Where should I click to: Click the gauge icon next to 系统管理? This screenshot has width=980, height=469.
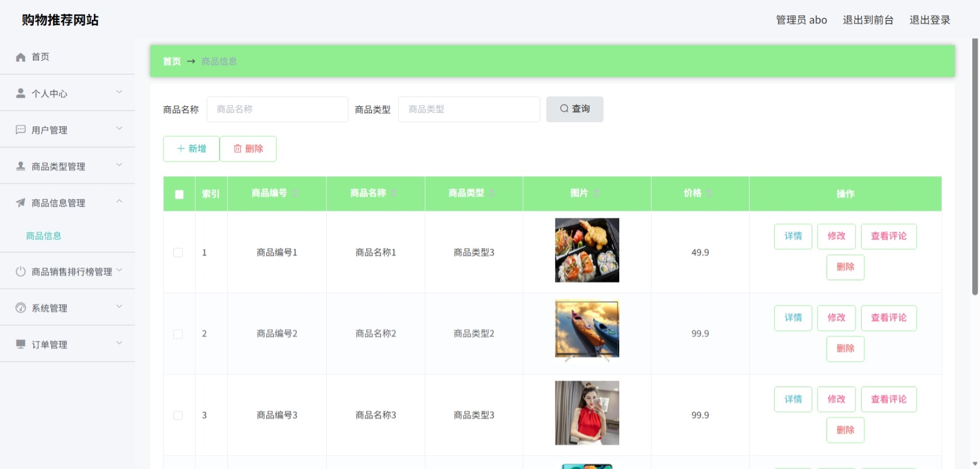(x=21, y=308)
